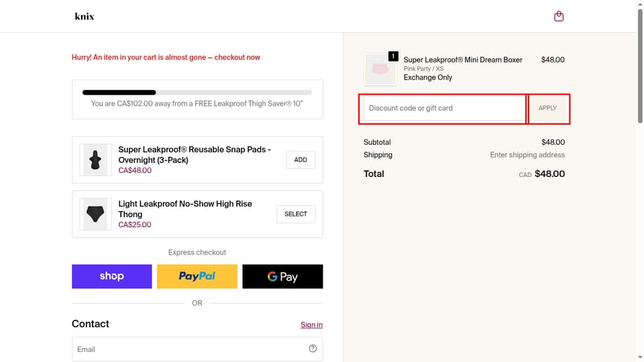Select 'Super Leakproof® Mini Dream Boxer' text

coord(463,60)
